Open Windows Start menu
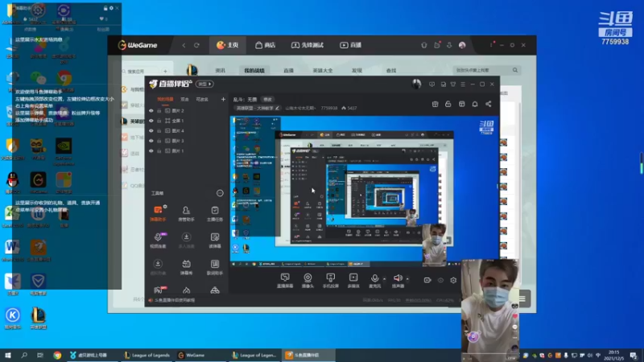644x362 pixels. 8,355
